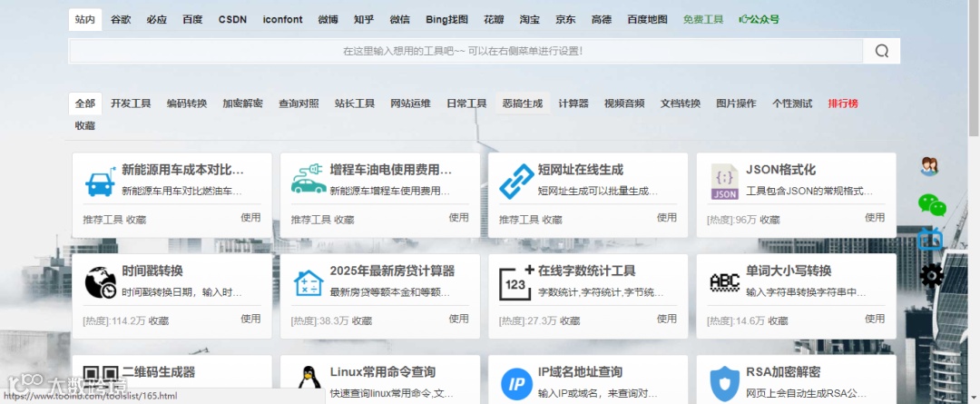Open the Linux常用命令查询 title

[383, 372]
